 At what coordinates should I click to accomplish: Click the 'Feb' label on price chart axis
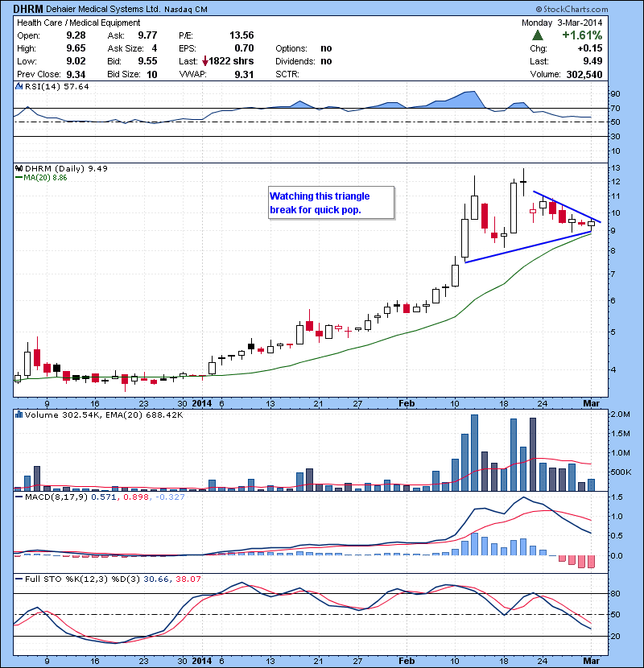click(x=407, y=403)
